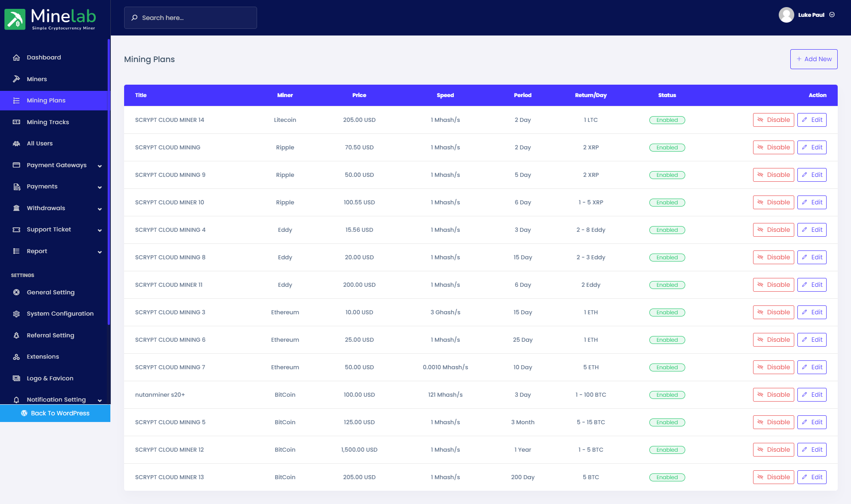Screen dimensions: 851x504
Task: Disable the SCRYPT CLOUD MINING 3 plan
Action: click(x=773, y=312)
